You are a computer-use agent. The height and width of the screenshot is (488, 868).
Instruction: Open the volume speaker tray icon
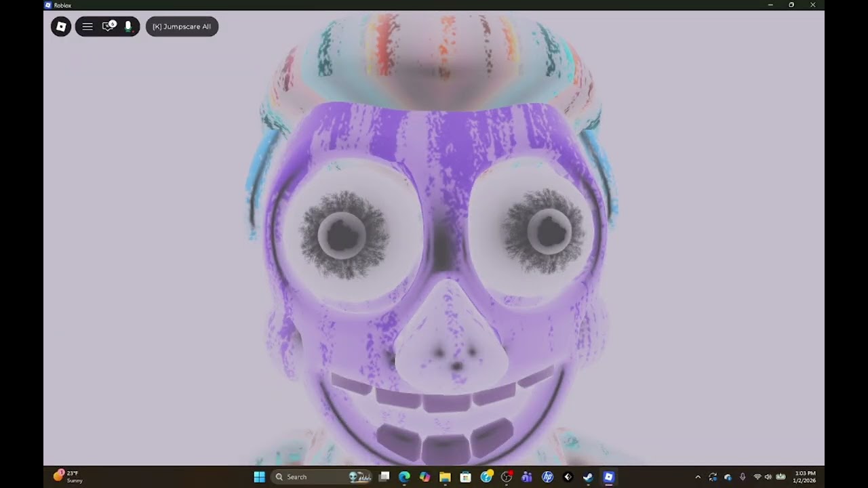[768, 477]
